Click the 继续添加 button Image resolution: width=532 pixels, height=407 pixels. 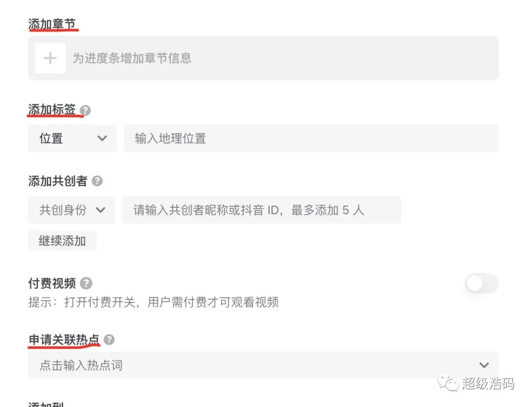(x=62, y=241)
